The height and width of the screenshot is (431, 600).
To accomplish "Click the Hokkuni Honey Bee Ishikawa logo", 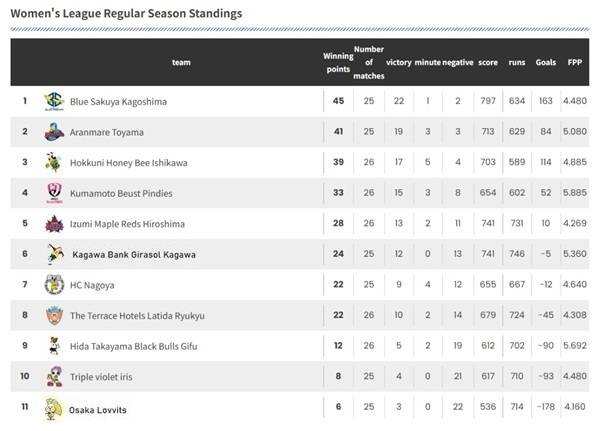I will [54, 162].
